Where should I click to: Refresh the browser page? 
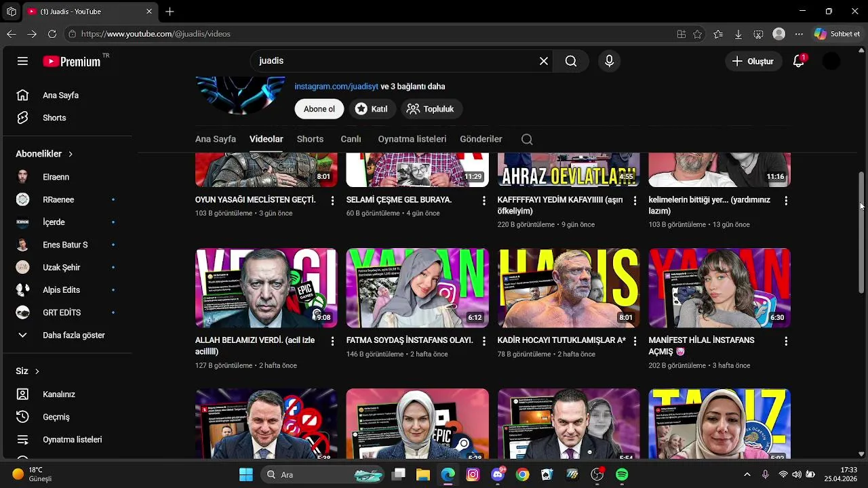52,34
